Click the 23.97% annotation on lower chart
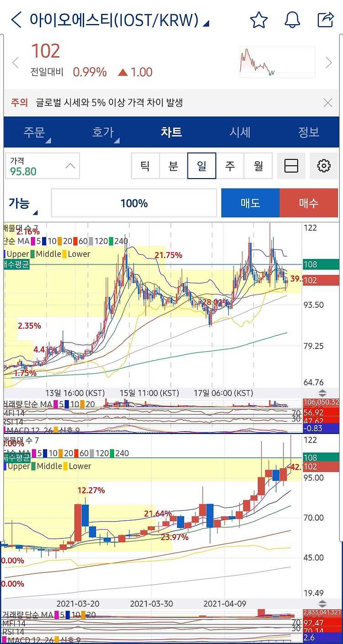This screenshot has width=343, height=644. (x=175, y=538)
